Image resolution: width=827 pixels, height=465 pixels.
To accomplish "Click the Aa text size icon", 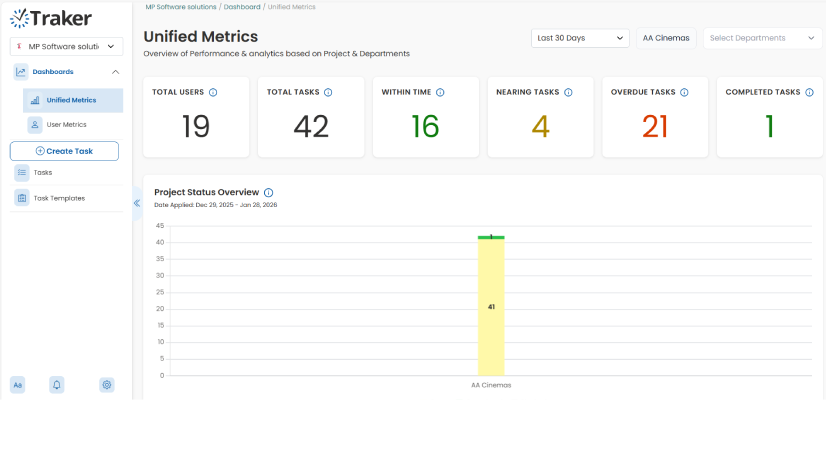I will click(18, 385).
